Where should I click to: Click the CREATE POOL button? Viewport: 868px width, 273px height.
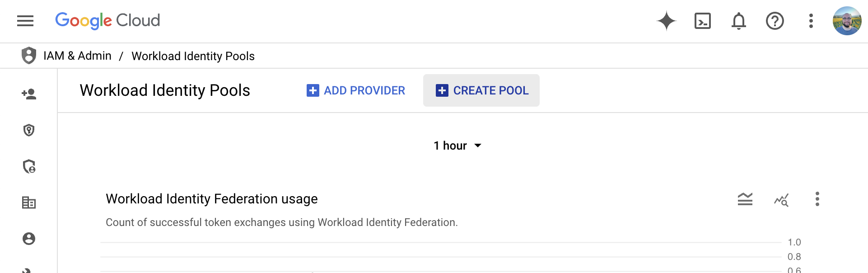pyautogui.click(x=481, y=90)
